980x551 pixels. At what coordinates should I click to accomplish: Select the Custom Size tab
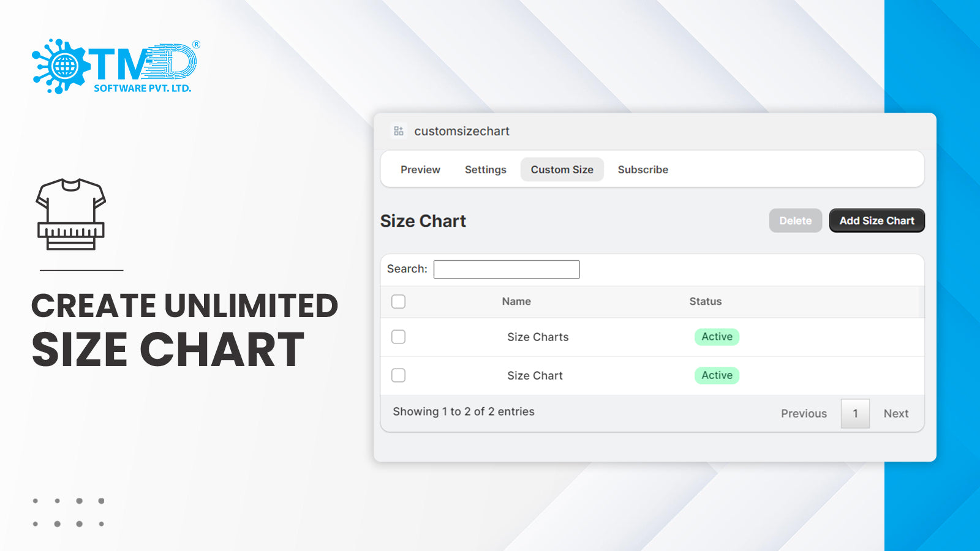(562, 170)
